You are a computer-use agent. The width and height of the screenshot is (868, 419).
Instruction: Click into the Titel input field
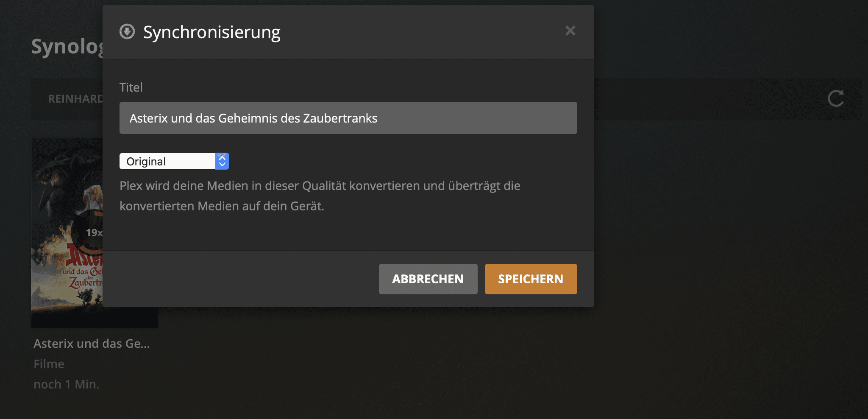[348, 118]
